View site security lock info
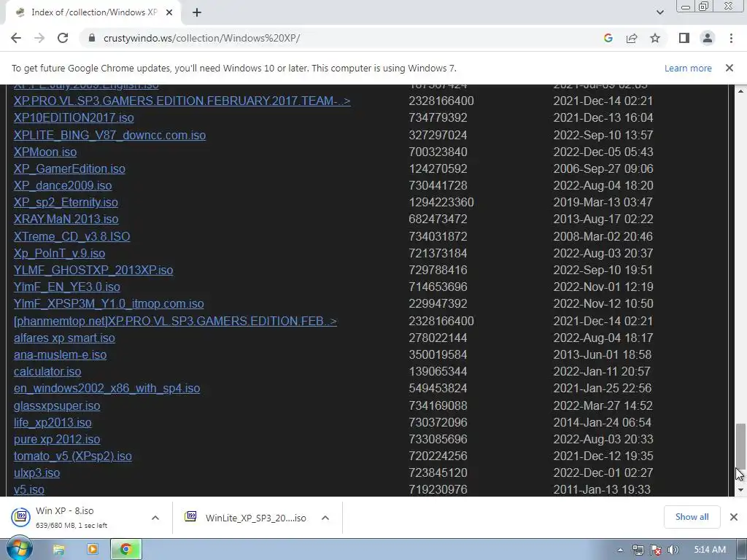This screenshot has width=747, height=560. tap(92, 38)
